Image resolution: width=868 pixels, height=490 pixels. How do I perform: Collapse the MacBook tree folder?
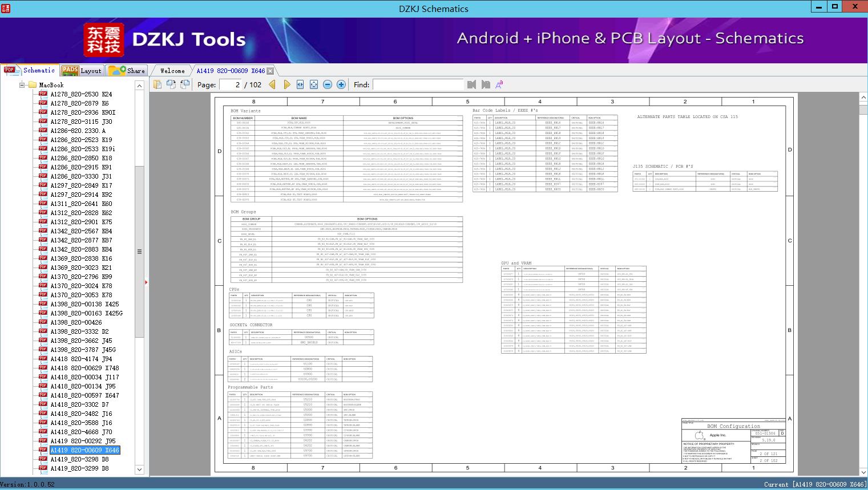22,85
